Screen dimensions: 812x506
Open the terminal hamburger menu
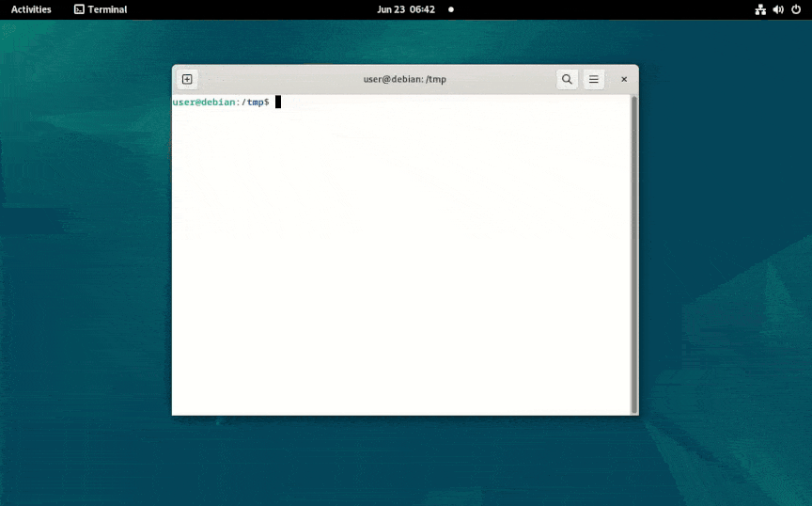click(x=593, y=79)
